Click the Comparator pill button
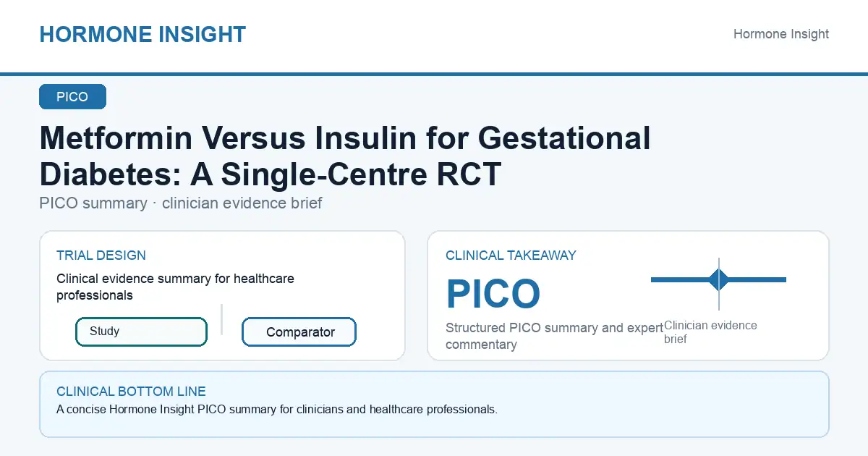Viewport: 868px width, 456px height. tap(299, 332)
